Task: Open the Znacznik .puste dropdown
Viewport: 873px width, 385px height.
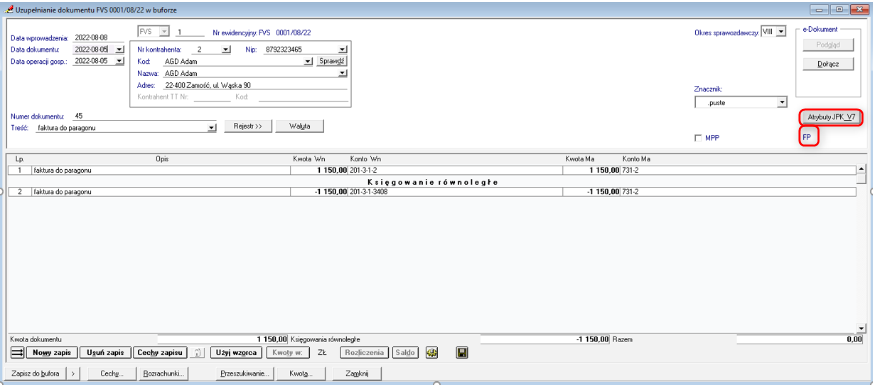Action: tap(782, 102)
